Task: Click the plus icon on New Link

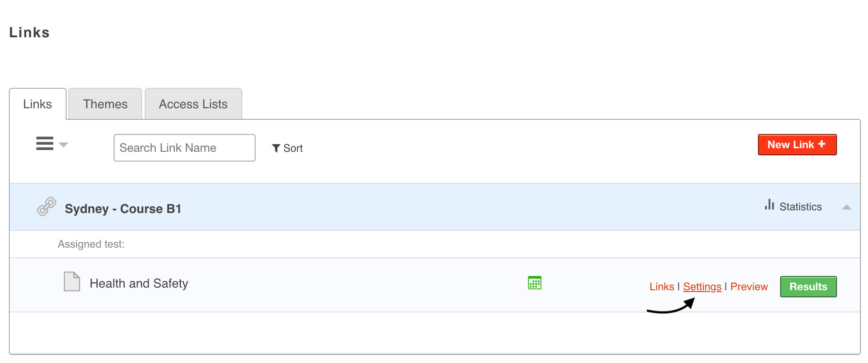Action: [822, 144]
